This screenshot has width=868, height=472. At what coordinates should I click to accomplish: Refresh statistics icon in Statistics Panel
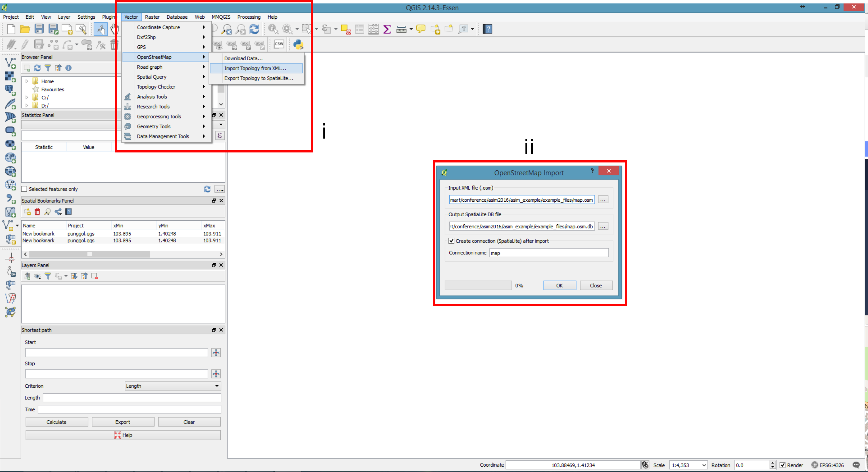pos(207,189)
